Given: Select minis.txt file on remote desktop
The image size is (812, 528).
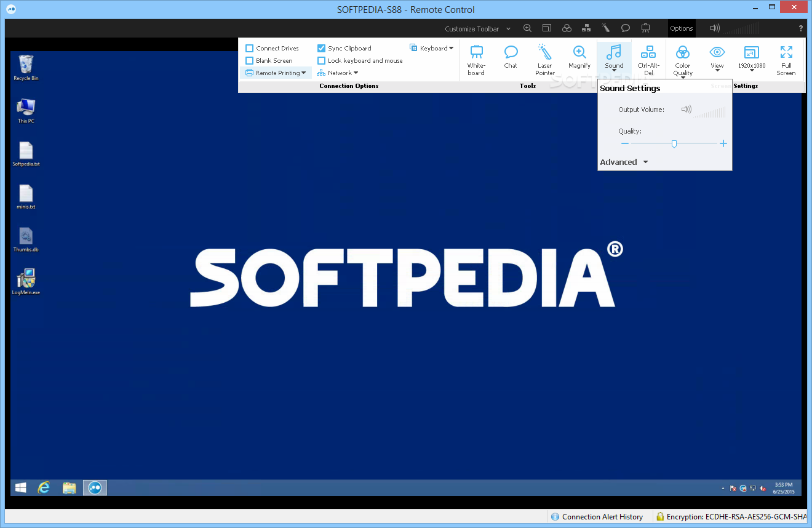Looking at the screenshot, I should 26,197.
